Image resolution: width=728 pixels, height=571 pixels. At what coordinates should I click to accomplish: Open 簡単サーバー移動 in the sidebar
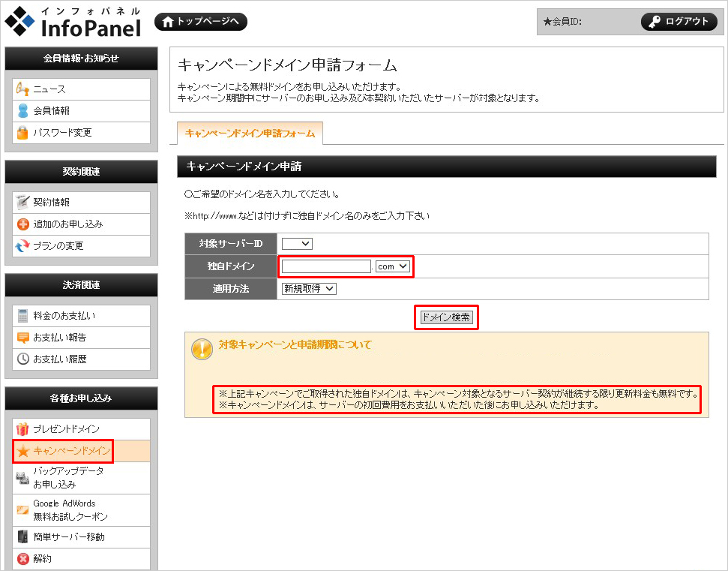(68, 537)
